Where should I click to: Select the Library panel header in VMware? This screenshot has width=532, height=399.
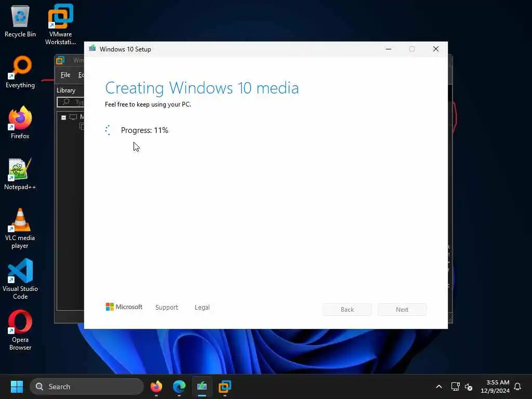66,90
